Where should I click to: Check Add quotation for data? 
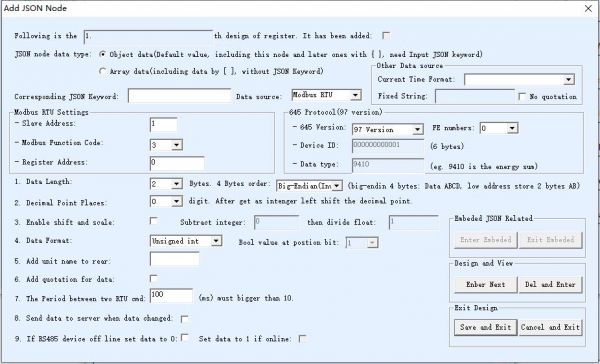[x=153, y=278]
